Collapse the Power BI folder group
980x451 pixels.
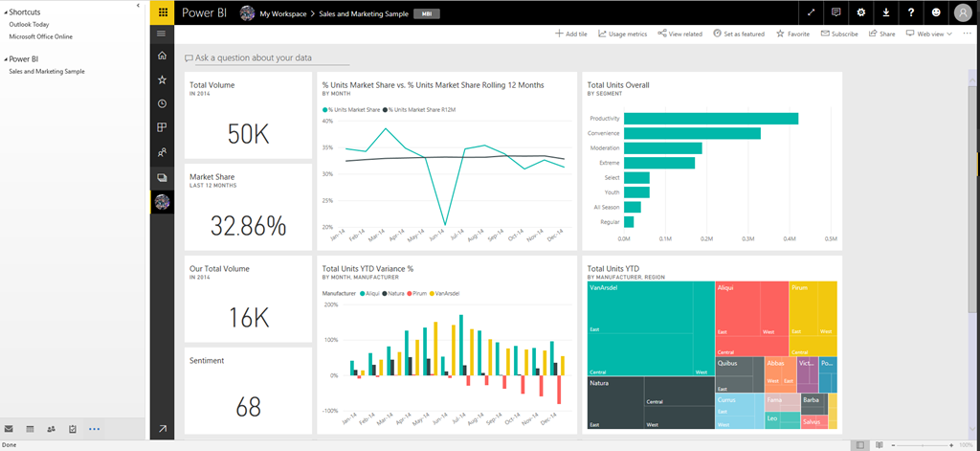tap(4, 58)
